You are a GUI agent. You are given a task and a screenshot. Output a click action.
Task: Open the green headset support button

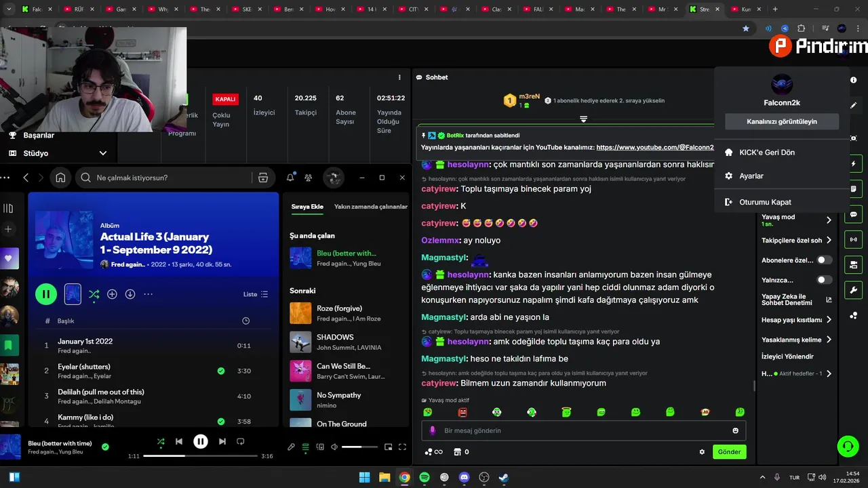848,446
